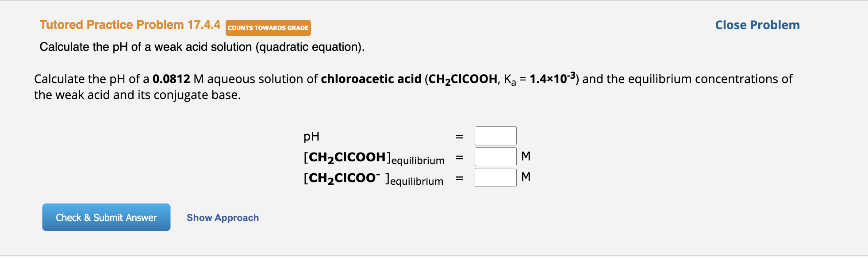The height and width of the screenshot is (259, 868).
Task: Select the [CH2ClCOOH]equilibrium label
Action: (374, 157)
